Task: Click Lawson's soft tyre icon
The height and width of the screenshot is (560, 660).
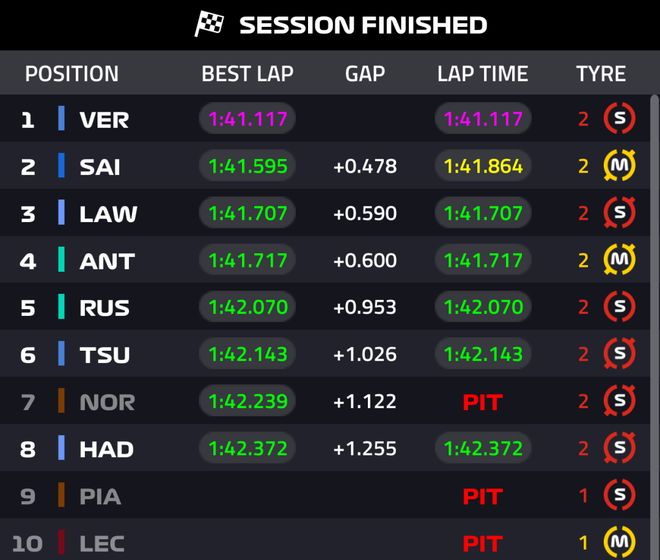Action: [x=619, y=213]
